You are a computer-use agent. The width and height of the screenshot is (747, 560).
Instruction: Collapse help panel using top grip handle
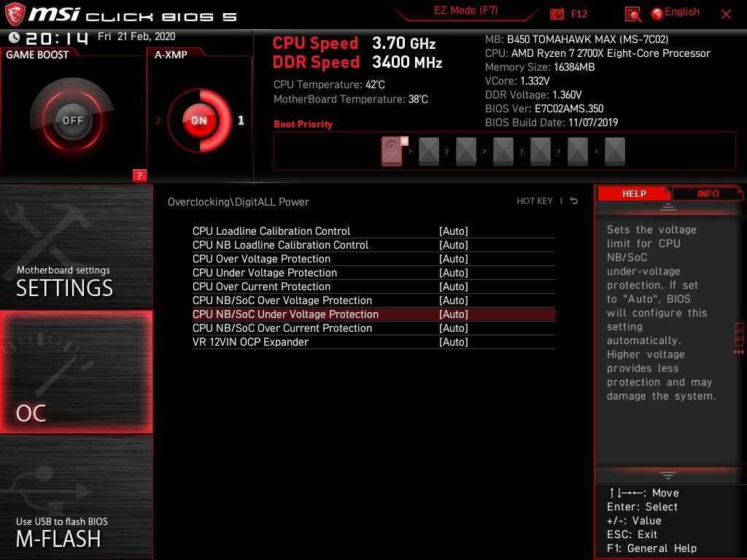pyautogui.click(x=668, y=207)
